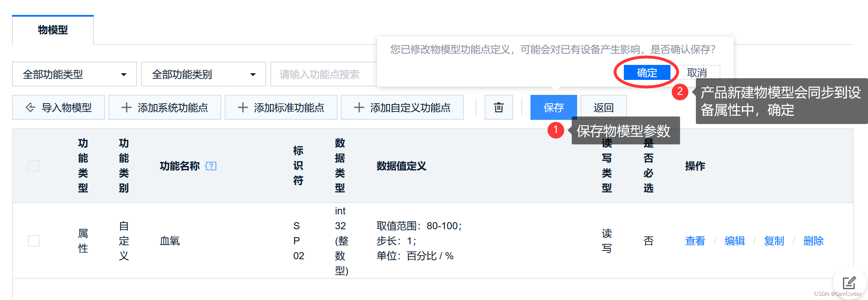Check the 血氧 row checkbox
Screen dimensions: 868x300
coord(34,241)
